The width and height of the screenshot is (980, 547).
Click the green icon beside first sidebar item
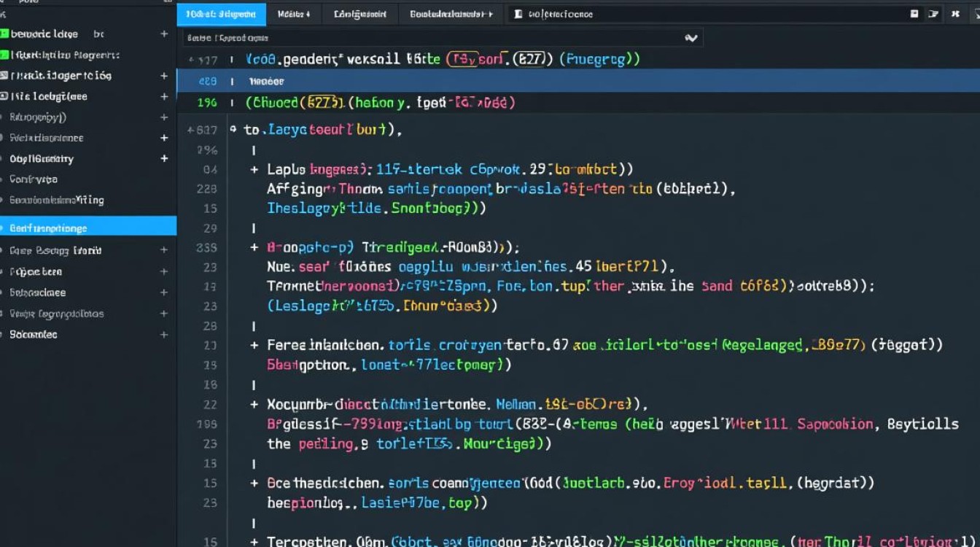coord(4,34)
